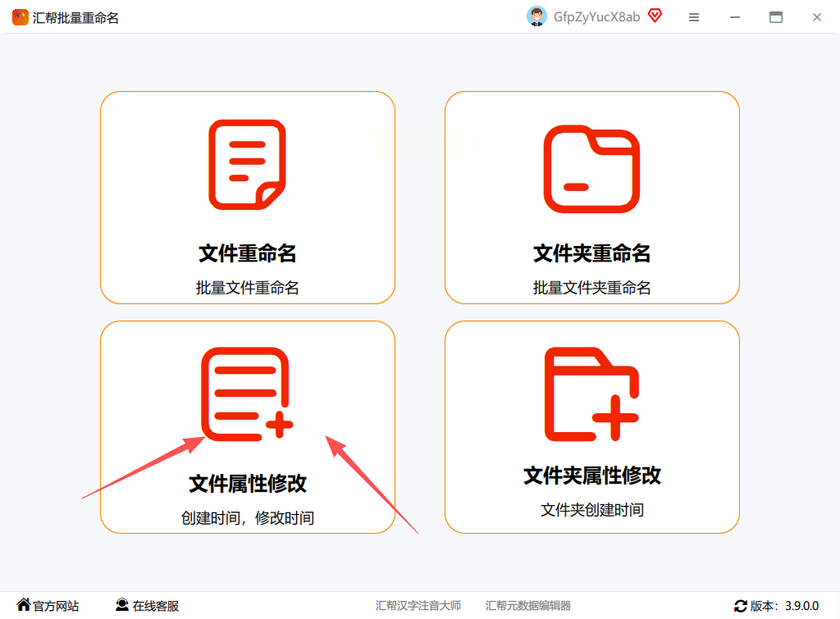Click the 文件夹属性修改 heading
Screen dimensions: 840x619
[592, 476]
